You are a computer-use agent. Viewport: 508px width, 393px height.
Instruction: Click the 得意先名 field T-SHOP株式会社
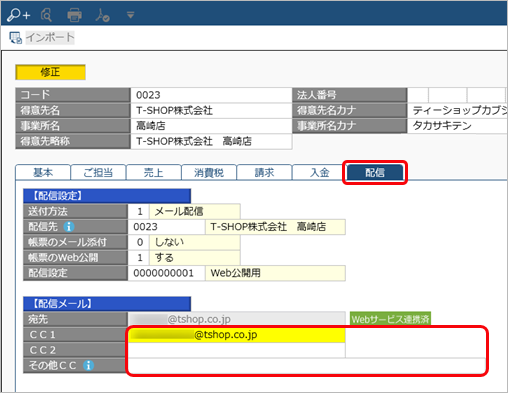pos(211,110)
